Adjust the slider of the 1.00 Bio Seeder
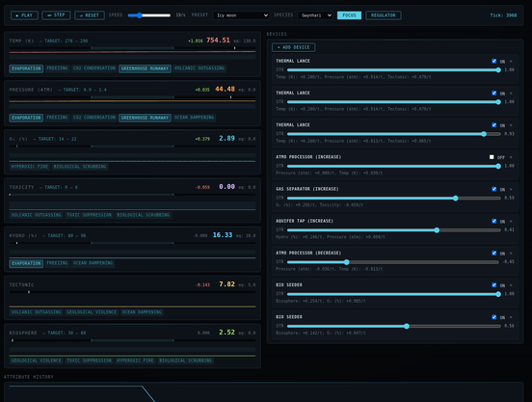 coord(393,294)
